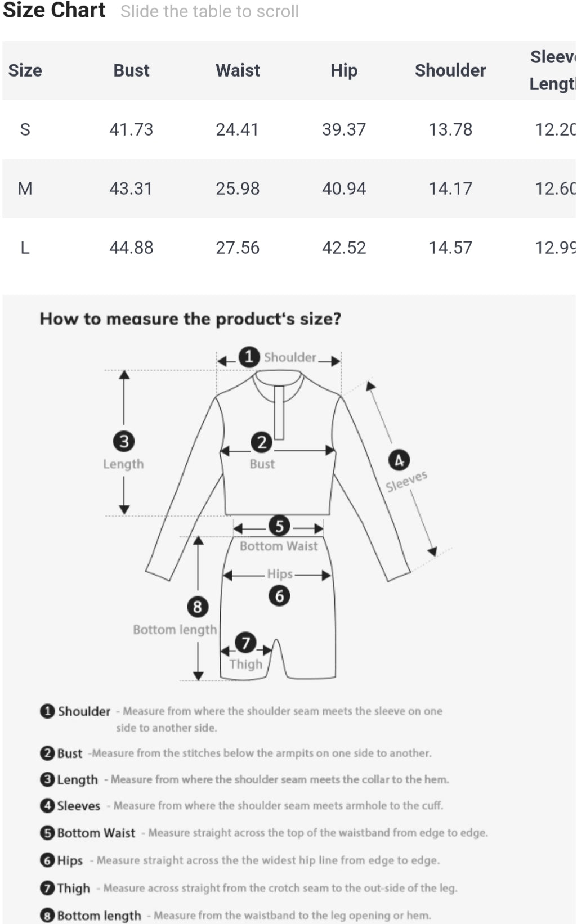
Task: Select the size S row label
Action: point(25,129)
